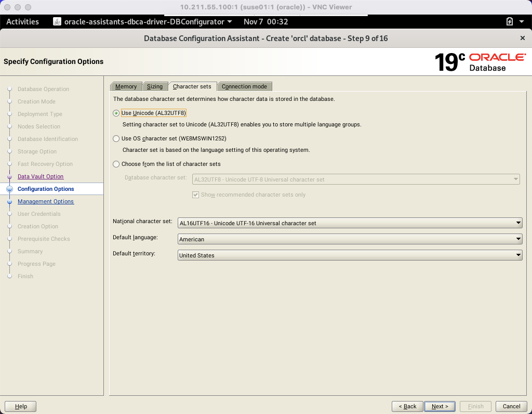
Task: Open the Data Vault Option step link
Action: point(41,177)
